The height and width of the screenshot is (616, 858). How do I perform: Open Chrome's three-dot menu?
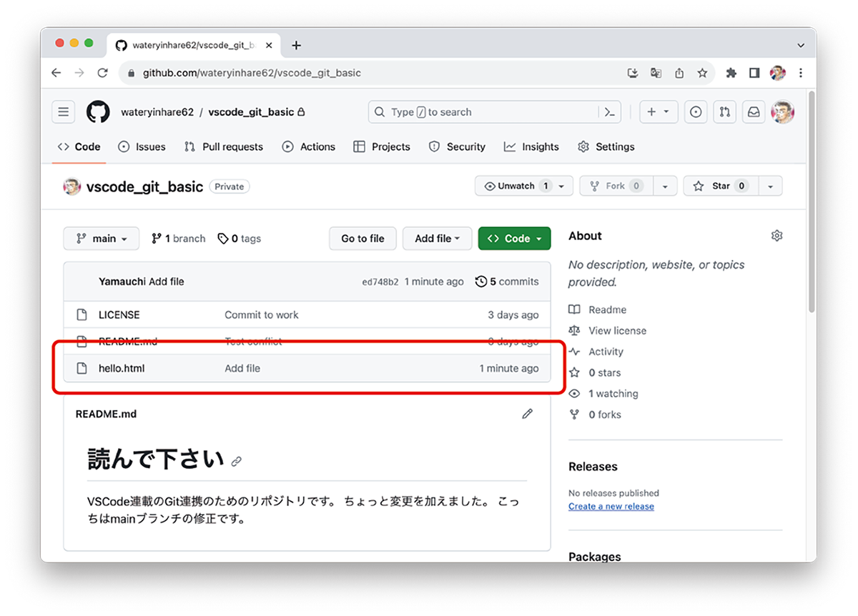pos(801,73)
